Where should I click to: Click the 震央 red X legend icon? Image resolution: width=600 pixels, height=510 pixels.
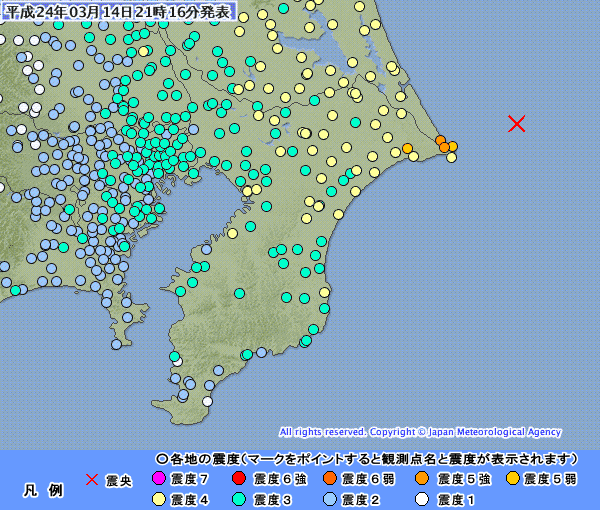92,479
